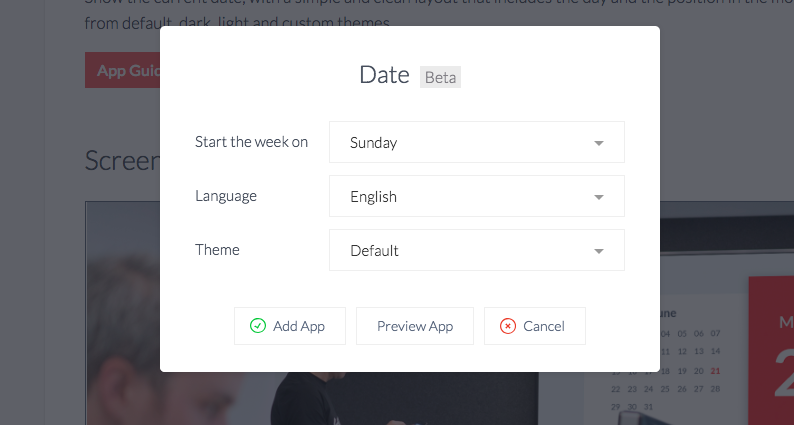Screen dimensions: 794x425
Task: Dismiss the dialog with Cancel
Action: [x=535, y=326]
